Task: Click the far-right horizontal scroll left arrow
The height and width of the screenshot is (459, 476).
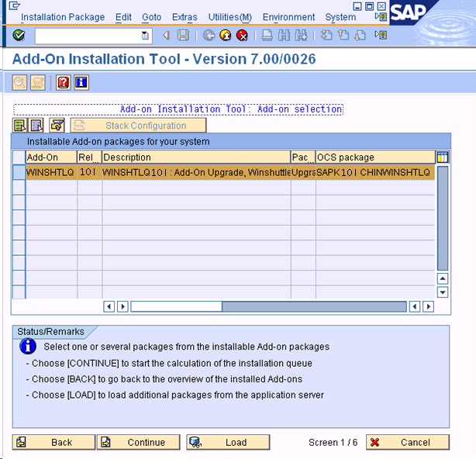Action: 415,306
